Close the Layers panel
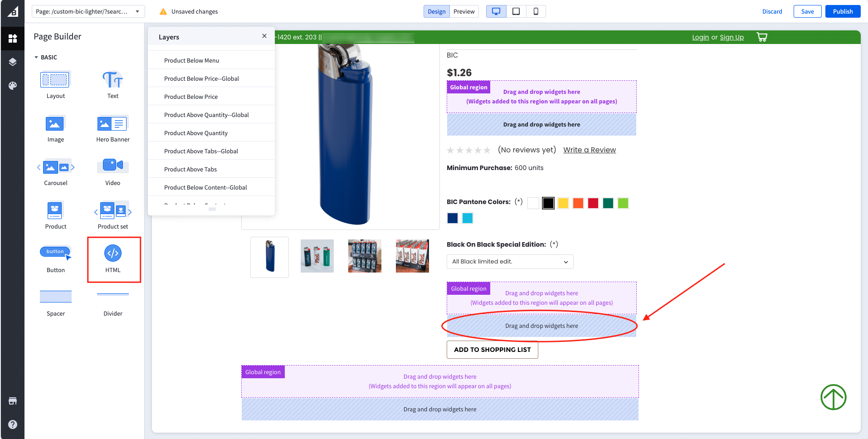868x439 pixels. [264, 36]
